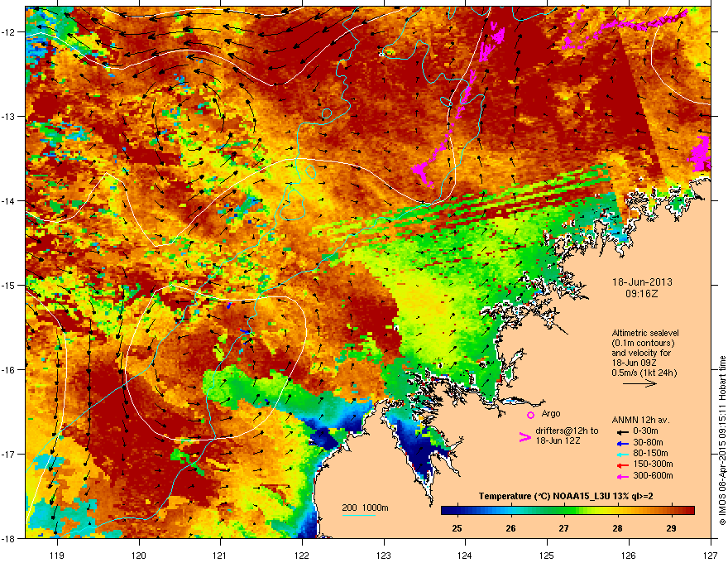Click the '09:16Z' time text
This screenshot has width=728, height=563.
pos(642,294)
